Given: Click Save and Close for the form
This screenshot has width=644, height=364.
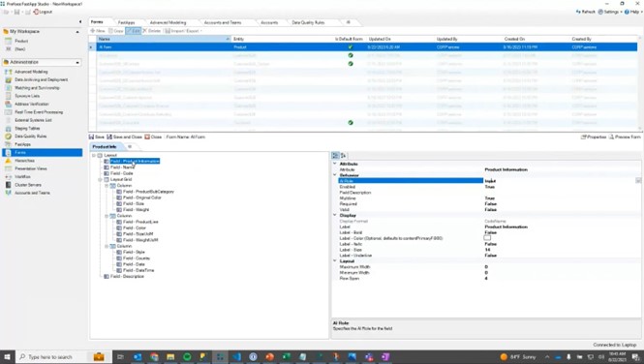Looking at the screenshot, I should pyautogui.click(x=125, y=137).
